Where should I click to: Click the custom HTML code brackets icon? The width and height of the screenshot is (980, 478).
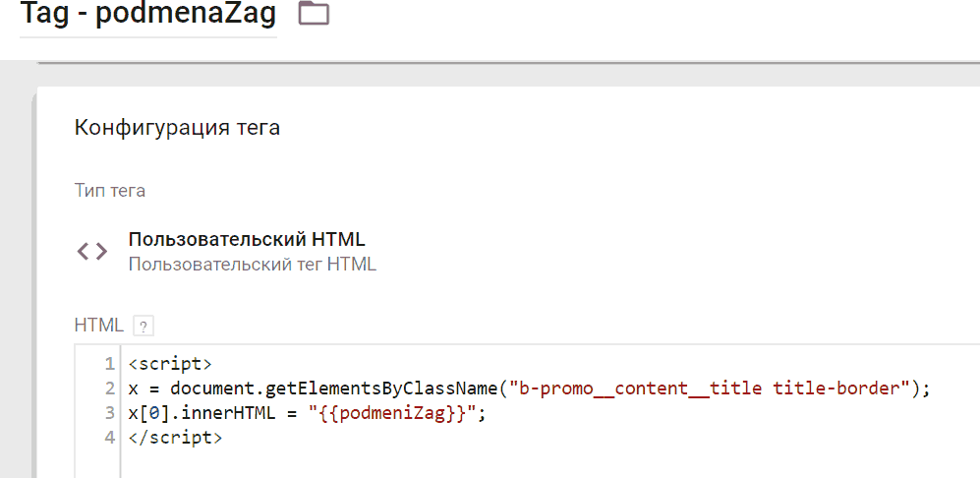click(x=91, y=252)
